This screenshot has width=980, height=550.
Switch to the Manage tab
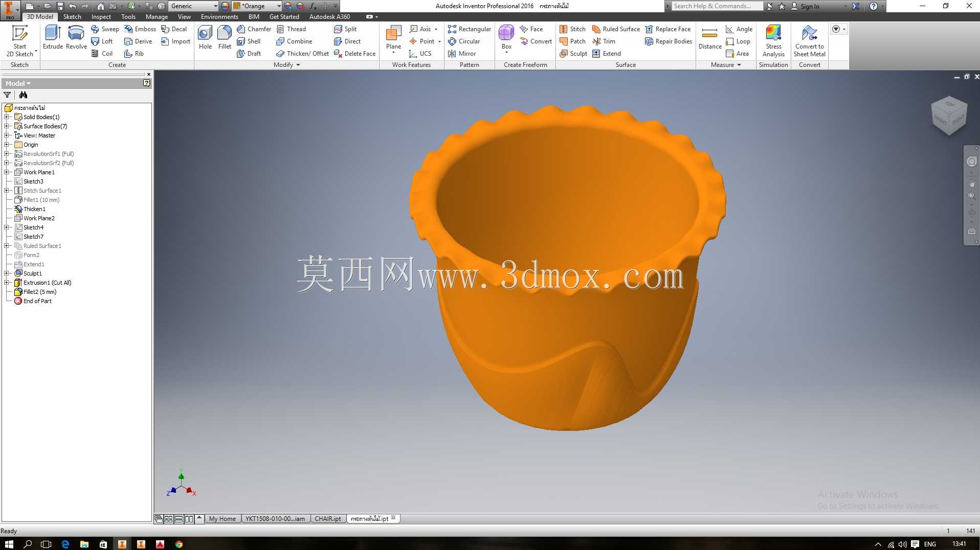(157, 17)
